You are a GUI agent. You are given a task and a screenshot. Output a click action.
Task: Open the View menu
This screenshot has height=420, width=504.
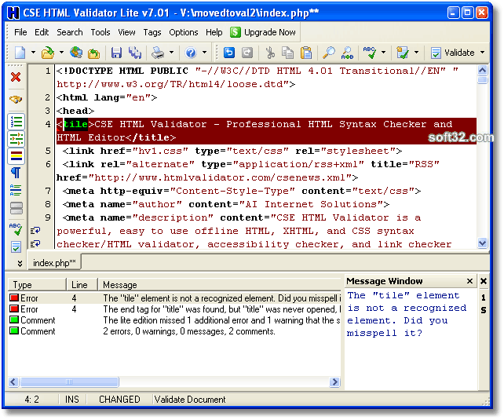[126, 32]
